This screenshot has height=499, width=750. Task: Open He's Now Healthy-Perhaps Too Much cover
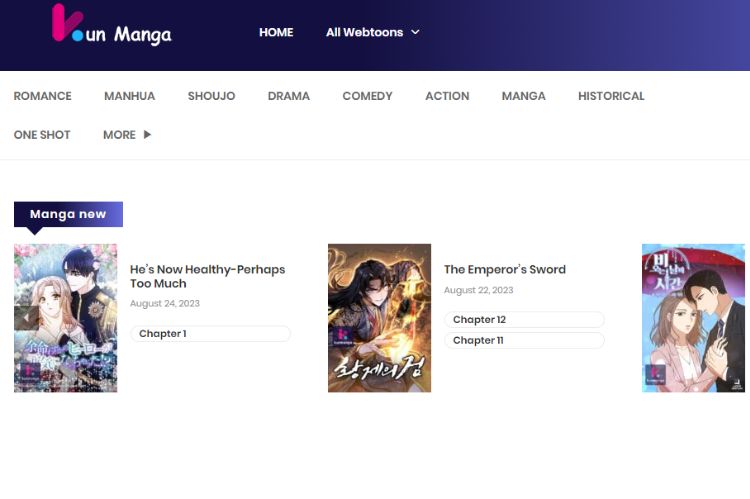click(66, 318)
